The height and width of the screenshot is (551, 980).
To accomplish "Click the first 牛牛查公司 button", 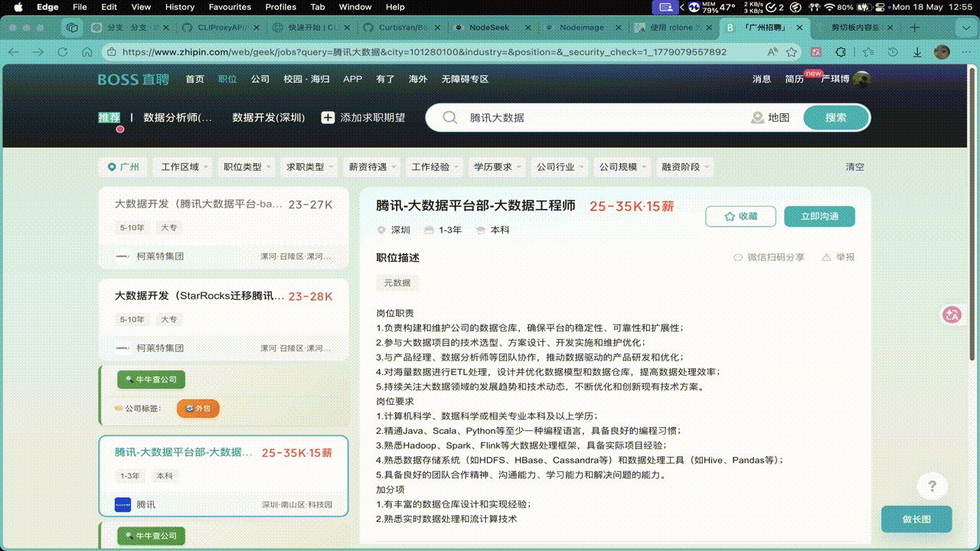I will [151, 380].
